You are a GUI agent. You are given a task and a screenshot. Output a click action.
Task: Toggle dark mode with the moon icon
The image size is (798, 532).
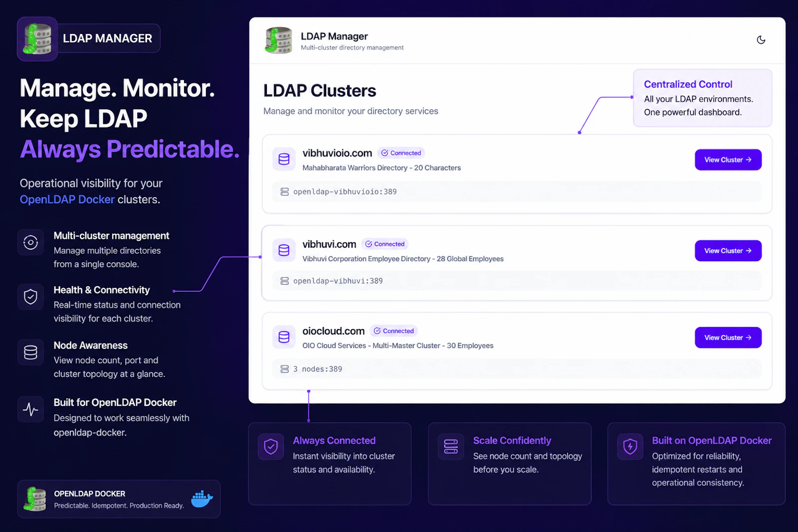point(761,40)
